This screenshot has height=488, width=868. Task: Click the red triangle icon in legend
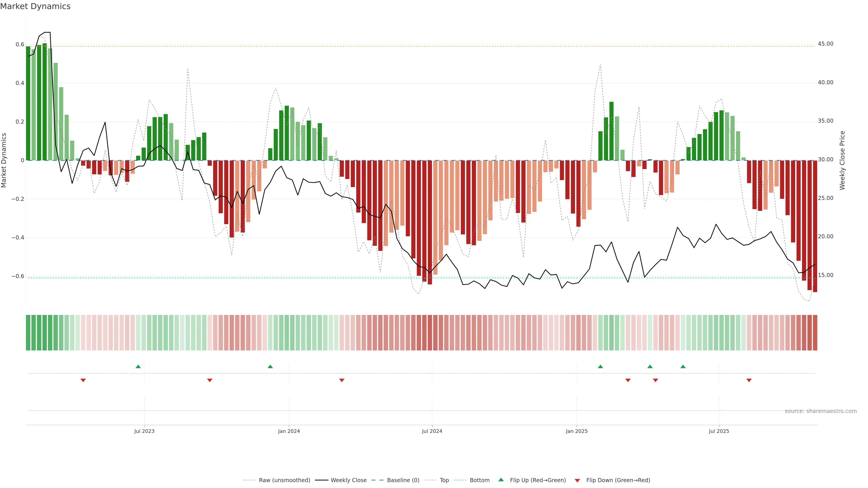577,481
